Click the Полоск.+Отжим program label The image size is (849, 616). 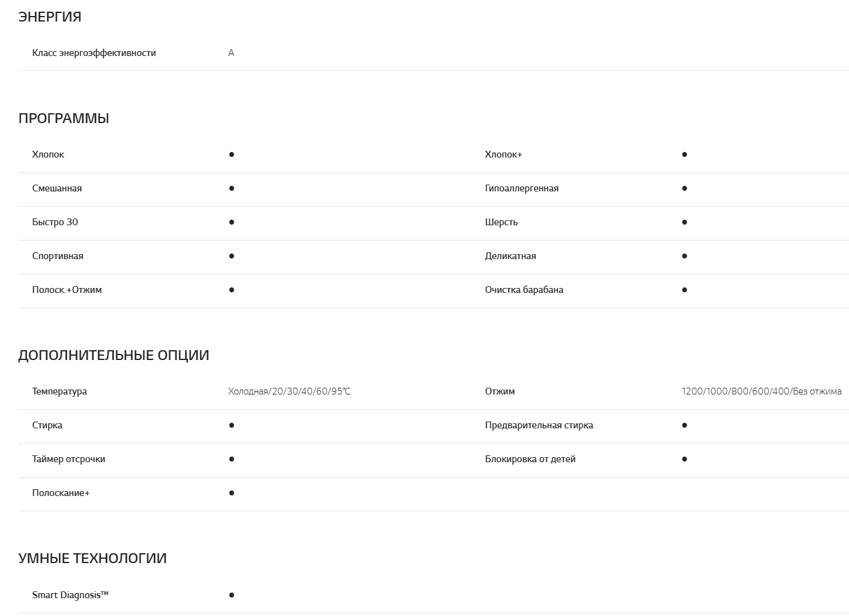coord(66,290)
